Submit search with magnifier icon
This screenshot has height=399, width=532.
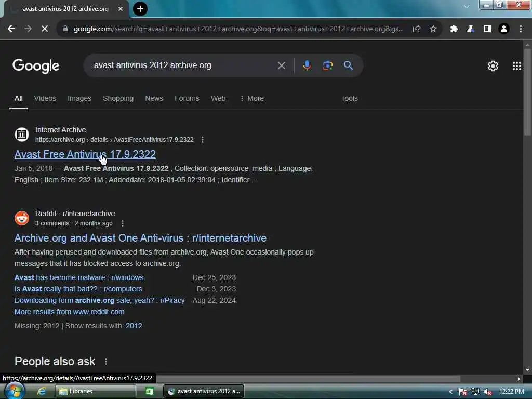tap(348, 65)
